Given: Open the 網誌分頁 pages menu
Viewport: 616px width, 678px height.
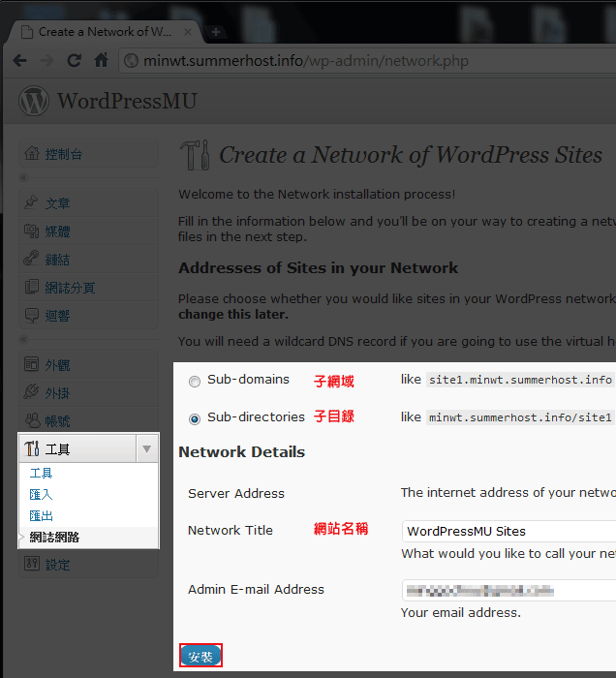Looking at the screenshot, I should (88, 287).
